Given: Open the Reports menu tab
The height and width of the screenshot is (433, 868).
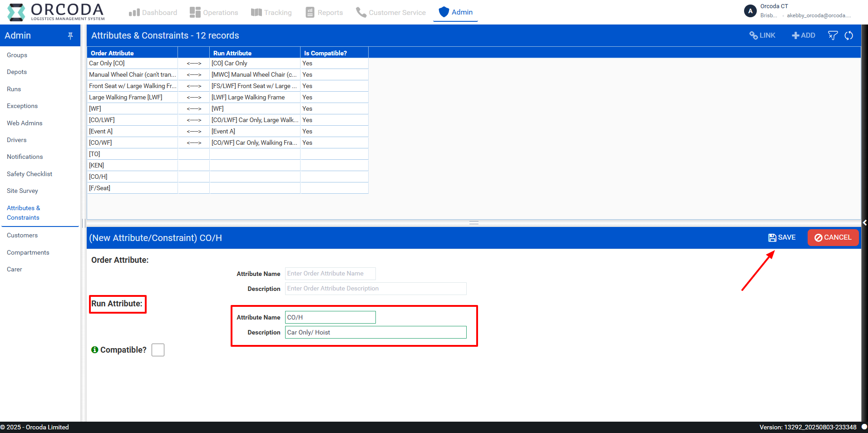Looking at the screenshot, I should point(324,12).
